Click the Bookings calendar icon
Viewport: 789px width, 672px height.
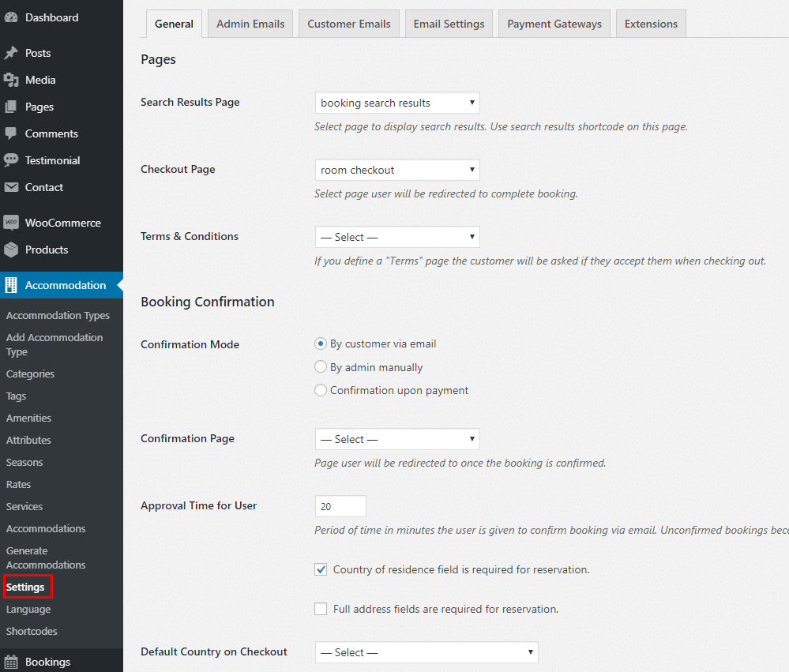[11, 662]
